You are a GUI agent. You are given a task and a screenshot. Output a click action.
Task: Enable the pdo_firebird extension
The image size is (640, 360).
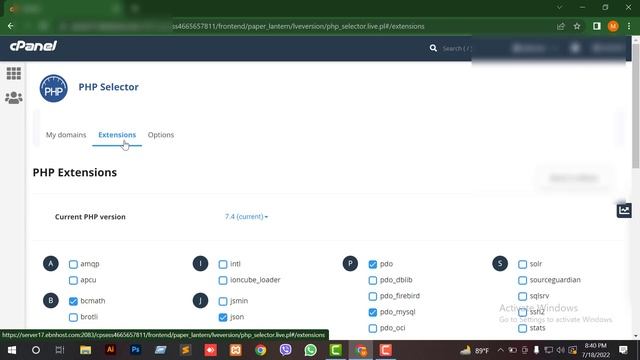(x=373, y=296)
